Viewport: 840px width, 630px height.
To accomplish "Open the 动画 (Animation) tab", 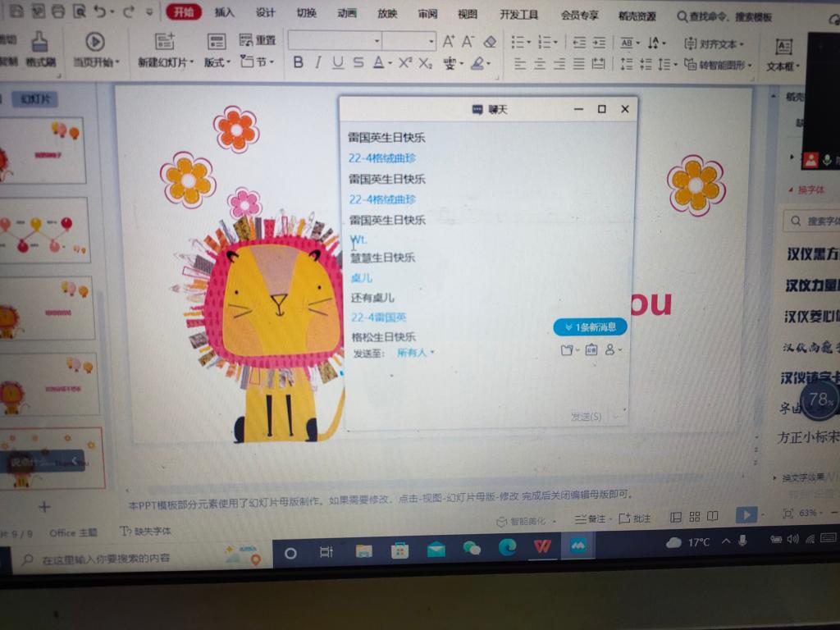I will 347,14.
